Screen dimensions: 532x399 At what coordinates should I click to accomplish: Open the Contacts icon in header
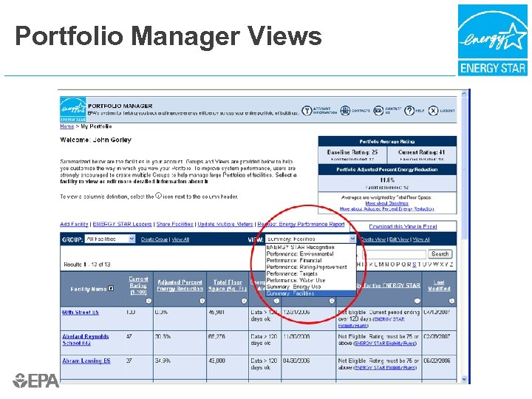[x=345, y=111]
